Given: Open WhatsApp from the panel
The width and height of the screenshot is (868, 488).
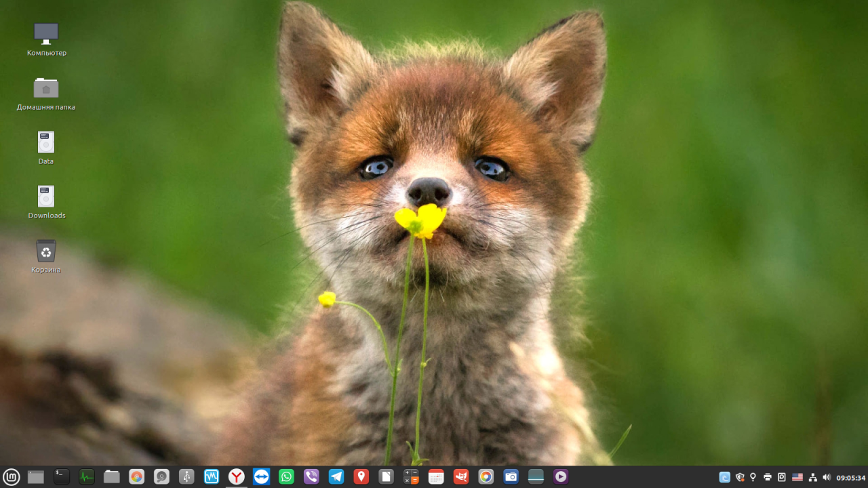Looking at the screenshot, I should [287, 477].
